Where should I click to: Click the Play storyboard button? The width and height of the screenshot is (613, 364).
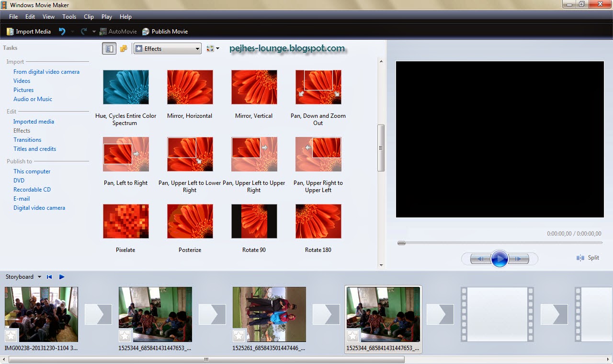62,276
